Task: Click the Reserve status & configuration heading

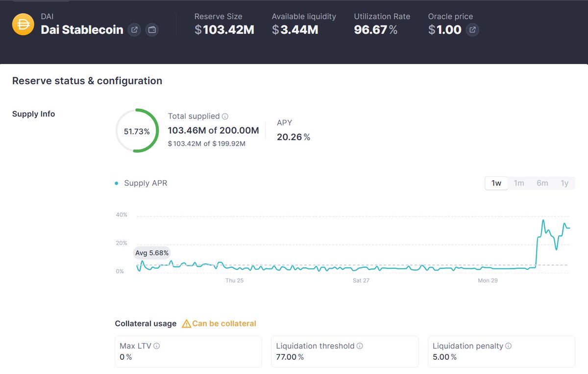Action: [87, 81]
